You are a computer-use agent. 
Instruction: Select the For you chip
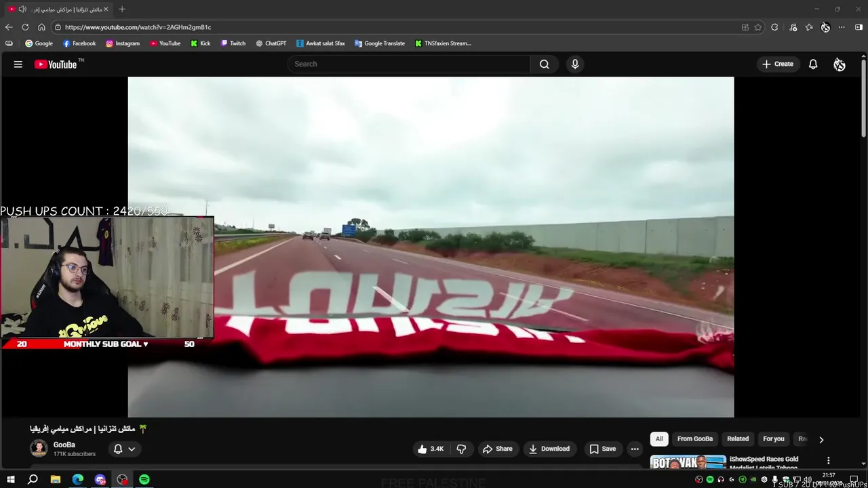point(774,439)
